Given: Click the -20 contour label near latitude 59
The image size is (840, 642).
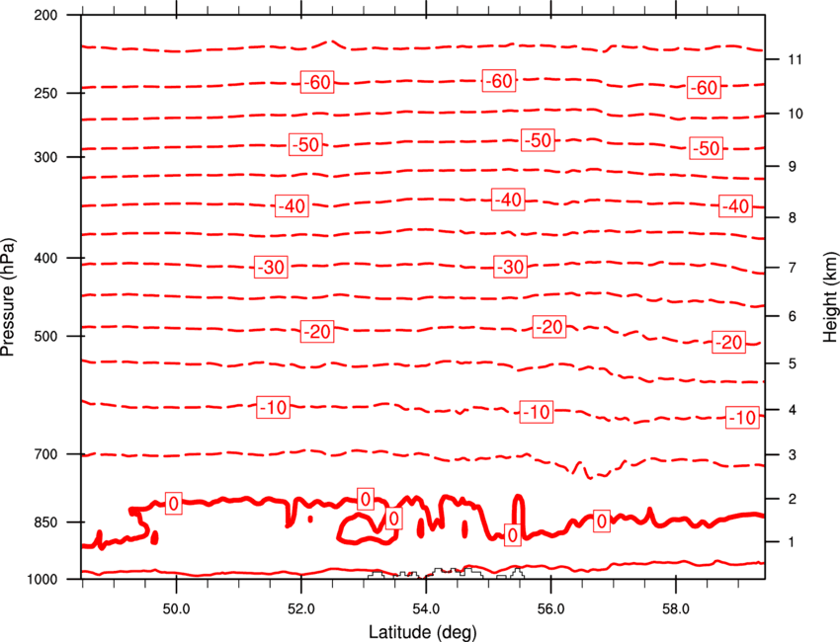Looking at the screenshot, I should [728, 342].
